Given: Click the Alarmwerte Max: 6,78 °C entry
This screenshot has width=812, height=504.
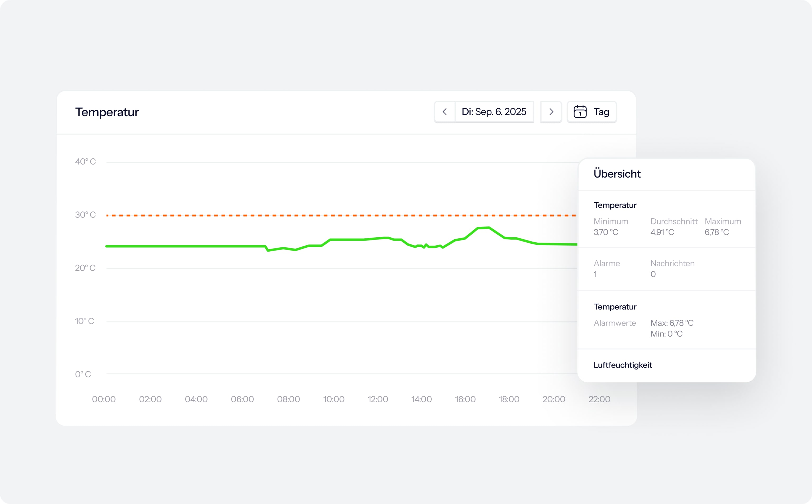Looking at the screenshot, I should coord(672,323).
